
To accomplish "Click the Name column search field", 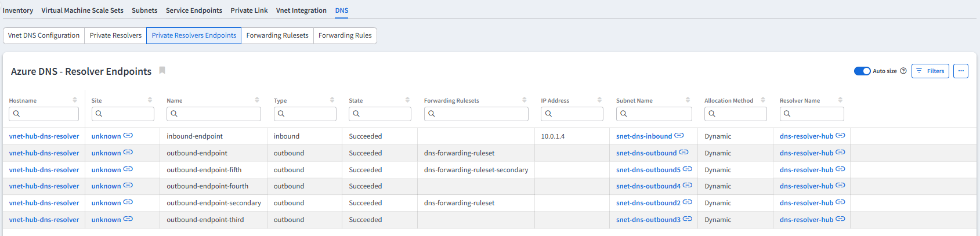I will [x=214, y=114].
